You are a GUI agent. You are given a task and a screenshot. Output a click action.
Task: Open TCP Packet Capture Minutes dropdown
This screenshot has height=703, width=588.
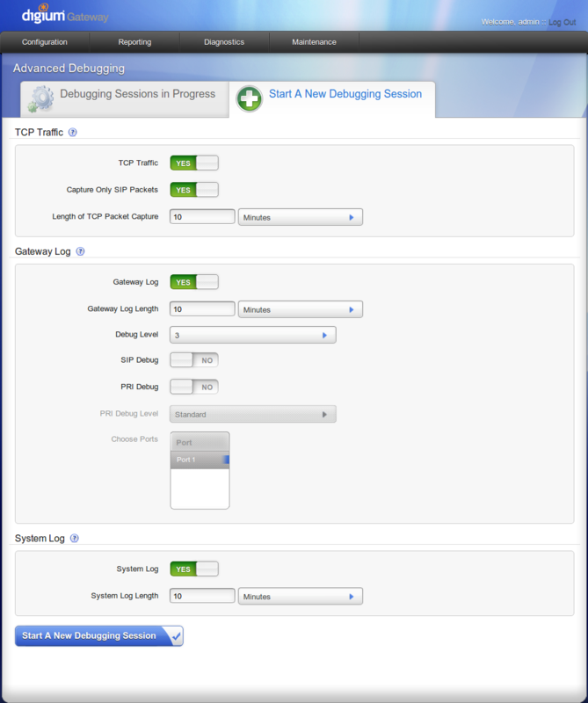301,217
